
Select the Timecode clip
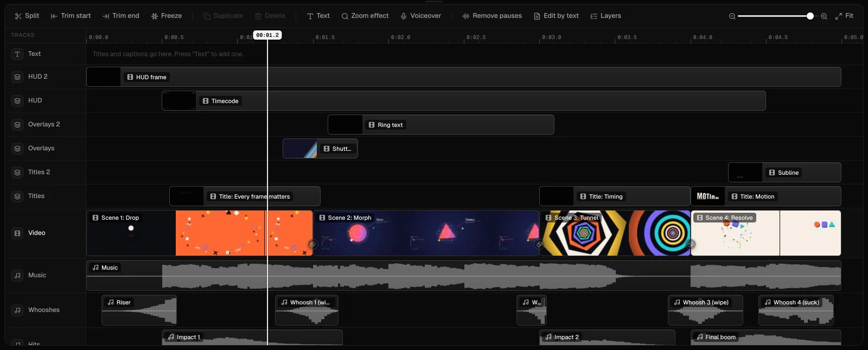(463, 101)
